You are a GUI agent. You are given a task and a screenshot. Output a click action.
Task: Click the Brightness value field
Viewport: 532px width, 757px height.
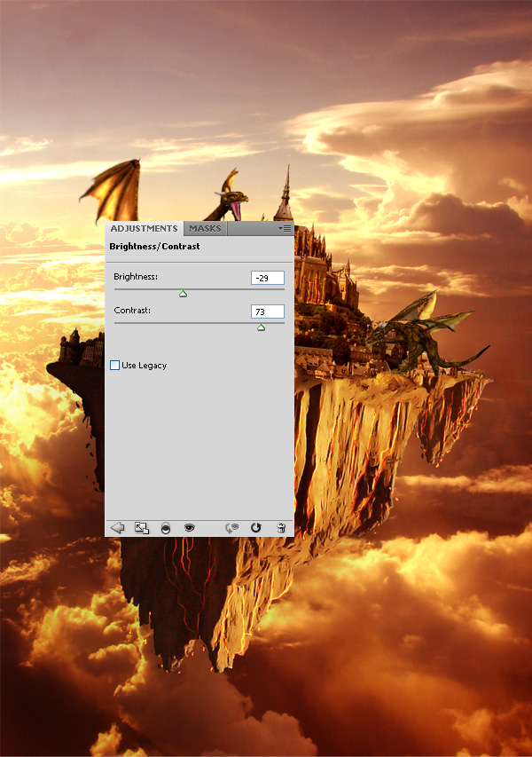[x=267, y=278]
